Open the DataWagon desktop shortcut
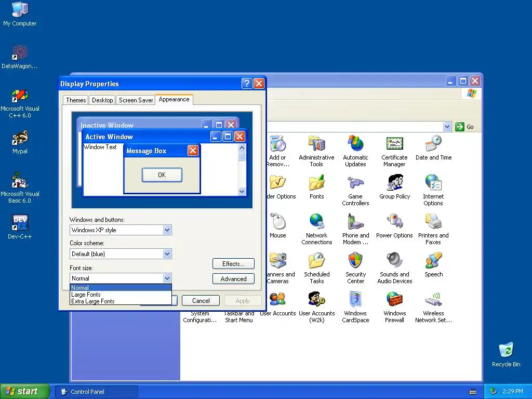The width and height of the screenshot is (532, 399). click(20, 57)
